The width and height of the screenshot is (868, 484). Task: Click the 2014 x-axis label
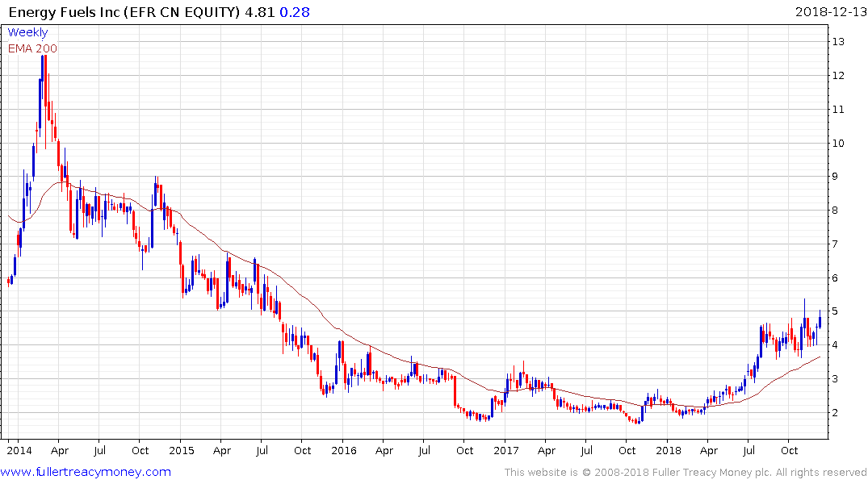[x=19, y=450]
